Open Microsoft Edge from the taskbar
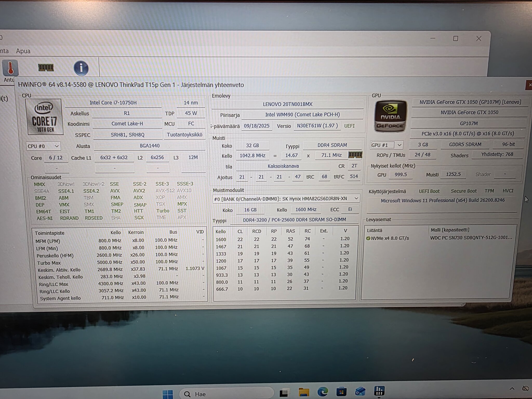This screenshot has width=532, height=399. (x=322, y=391)
